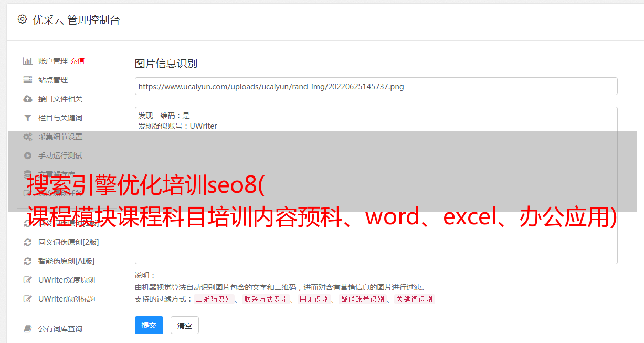Viewport: 644px width, 343px height.
Task: Click the refresh icon beside 同义词伪原创[2版]
Action: 28,242
